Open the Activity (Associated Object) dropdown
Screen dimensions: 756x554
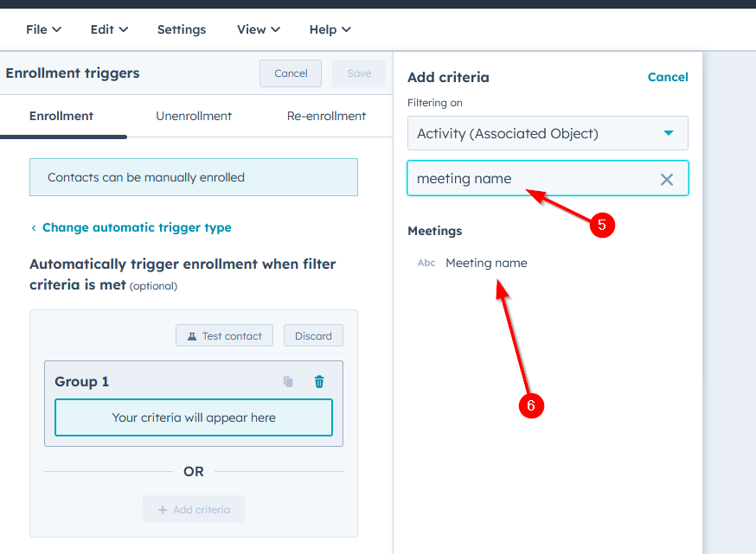tap(548, 133)
